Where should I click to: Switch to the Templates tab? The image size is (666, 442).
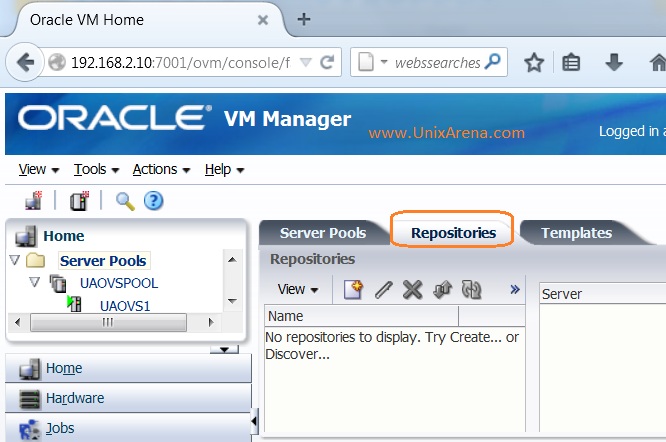576,233
